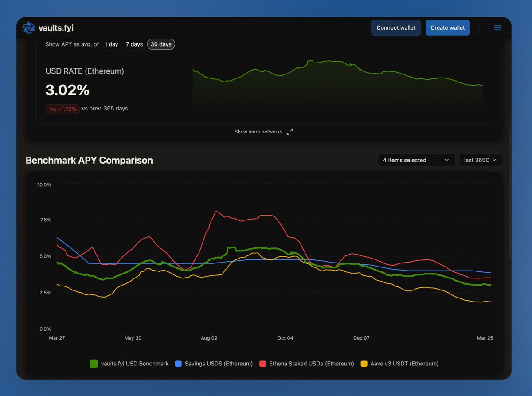Screen dimensions: 532x396
Task: Connect wallet via header button
Action: coord(396,27)
